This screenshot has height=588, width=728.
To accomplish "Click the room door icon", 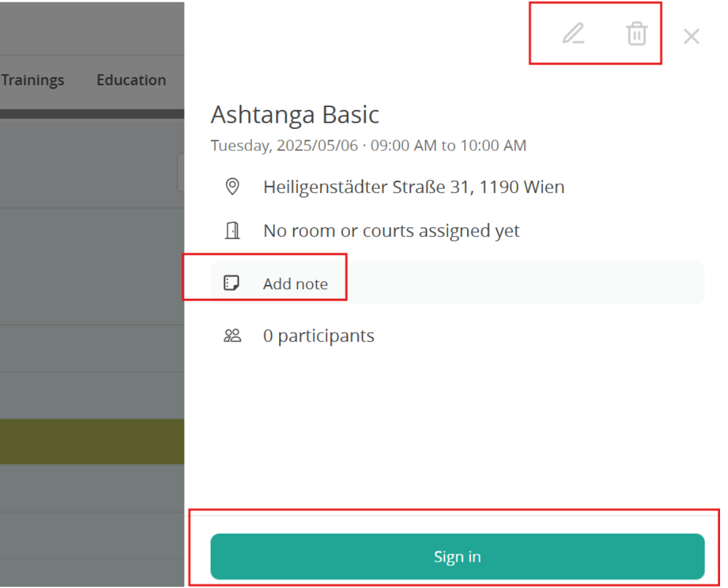I will (x=232, y=230).
